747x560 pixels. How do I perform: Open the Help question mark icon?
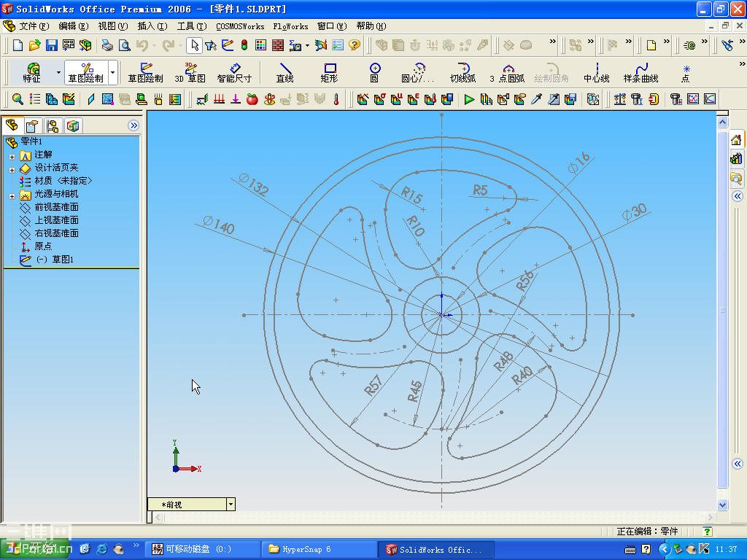tap(354, 45)
